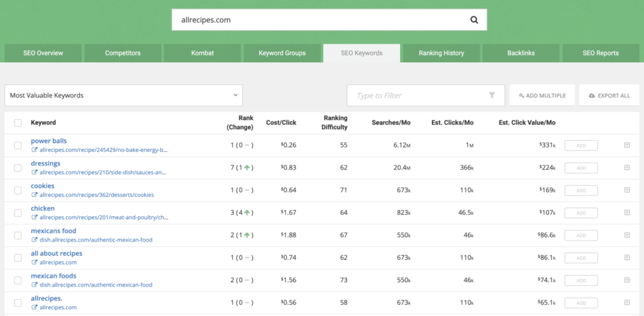Expand row options arrow for all about recipes
This screenshot has height=316, width=644.
627,258
